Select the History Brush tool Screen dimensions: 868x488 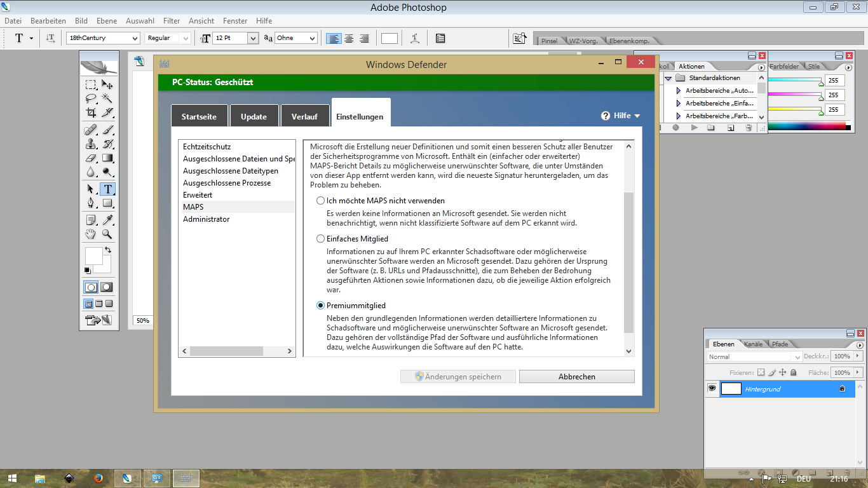[x=107, y=144]
